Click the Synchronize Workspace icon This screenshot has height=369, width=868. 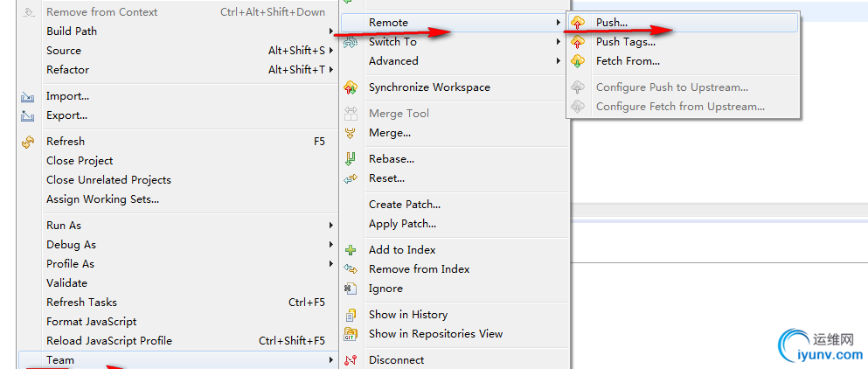[351, 87]
